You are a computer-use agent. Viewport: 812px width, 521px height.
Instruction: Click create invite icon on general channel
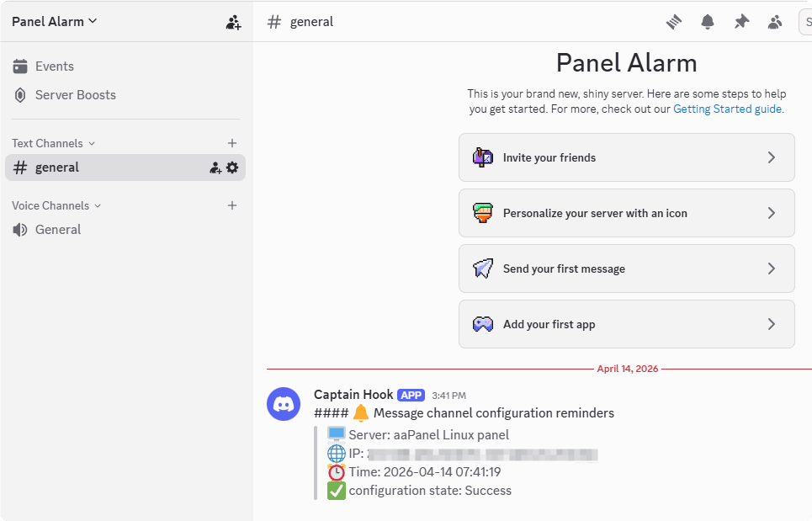click(x=215, y=167)
